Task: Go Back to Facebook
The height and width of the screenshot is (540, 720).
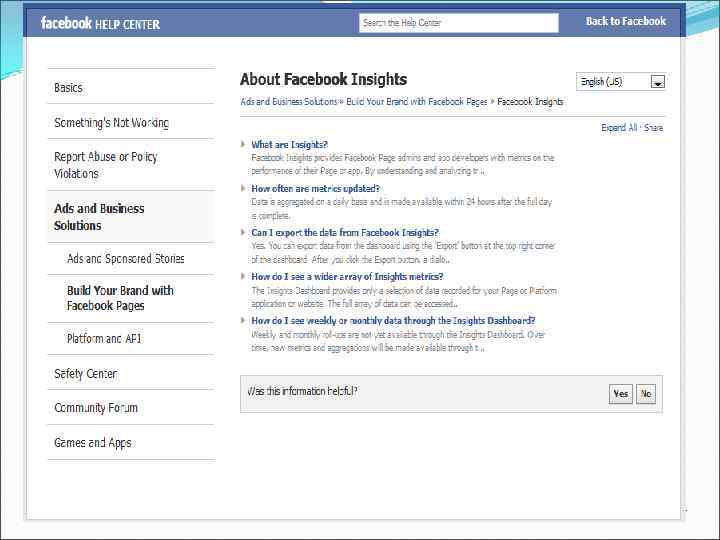Action: (625, 21)
